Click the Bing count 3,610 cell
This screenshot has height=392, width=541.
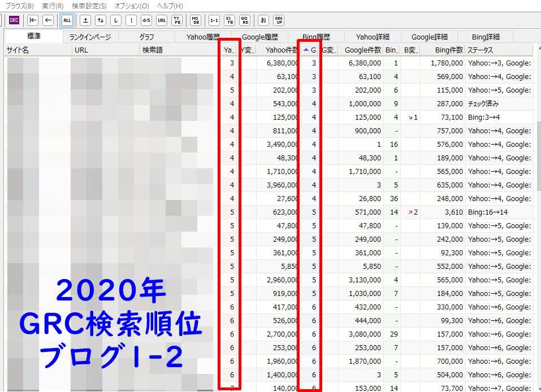coord(443,212)
